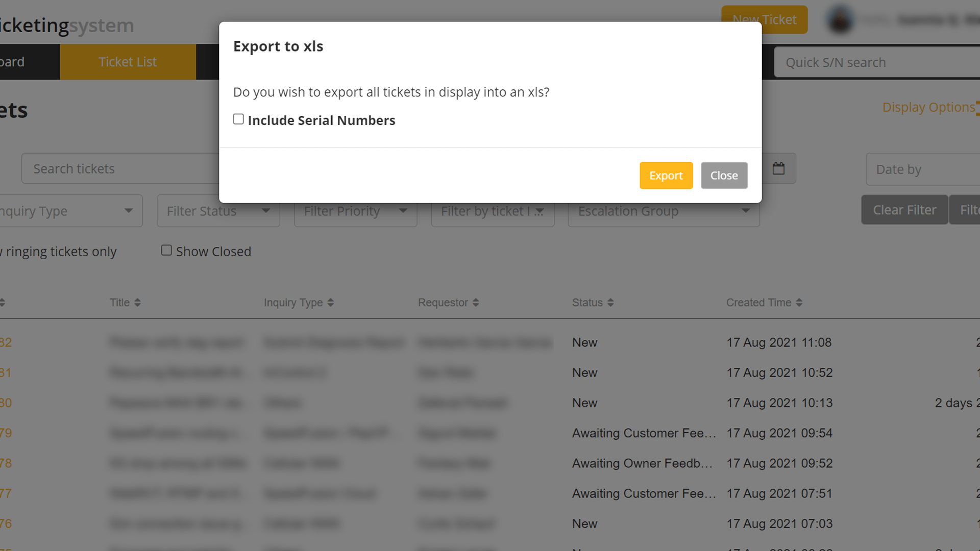The width and height of the screenshot is (980, 551).
Task: Sort table by Title column arrows
Action: click(x=137, y=303)
